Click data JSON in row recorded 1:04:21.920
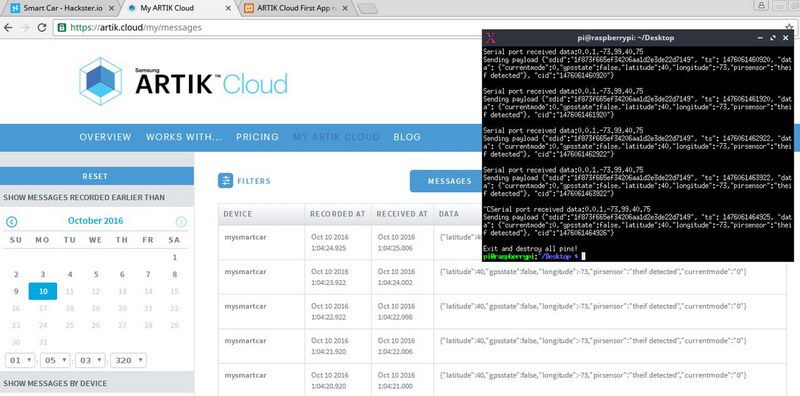Viewport: 800px width, 396px height. point(593,340)
